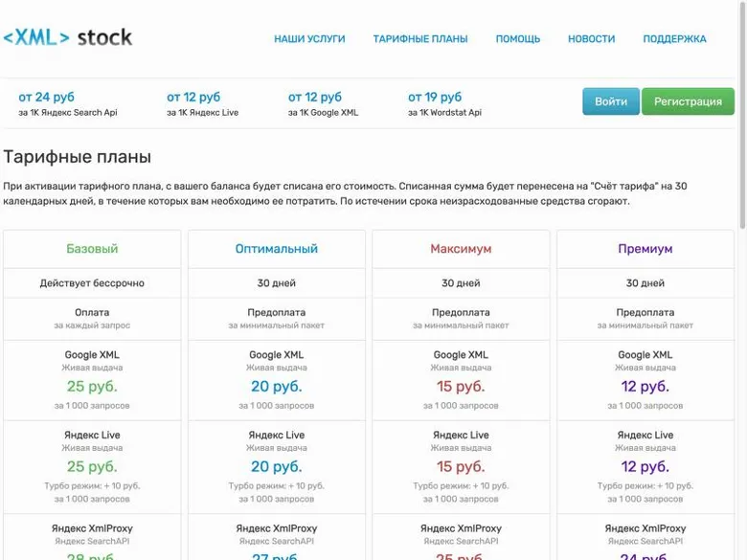The height and width of the screenshot is (560, 747).
Task: Click 'за минимальный пакет' in Оптимальный plan
Action: click(x=277, y=325)
